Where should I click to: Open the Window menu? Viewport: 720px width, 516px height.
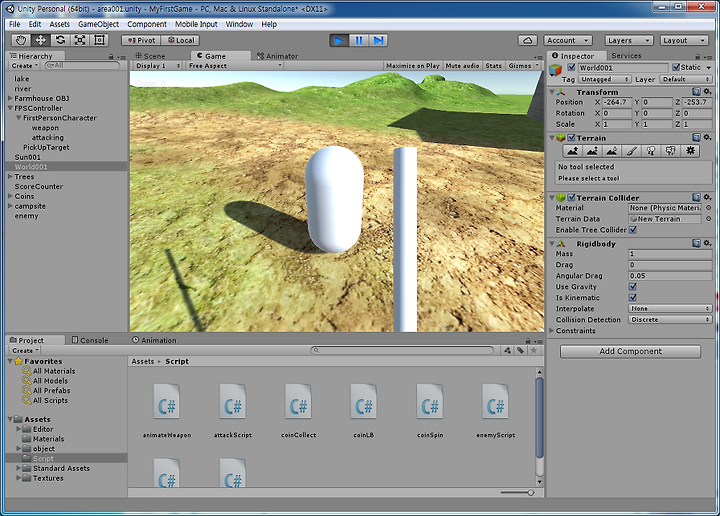coord(239,24)
